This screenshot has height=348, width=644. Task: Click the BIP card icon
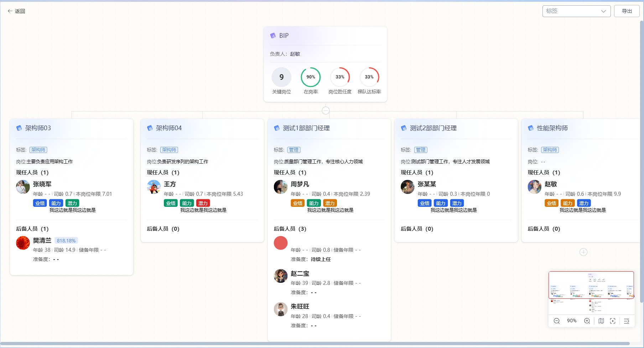273,36
